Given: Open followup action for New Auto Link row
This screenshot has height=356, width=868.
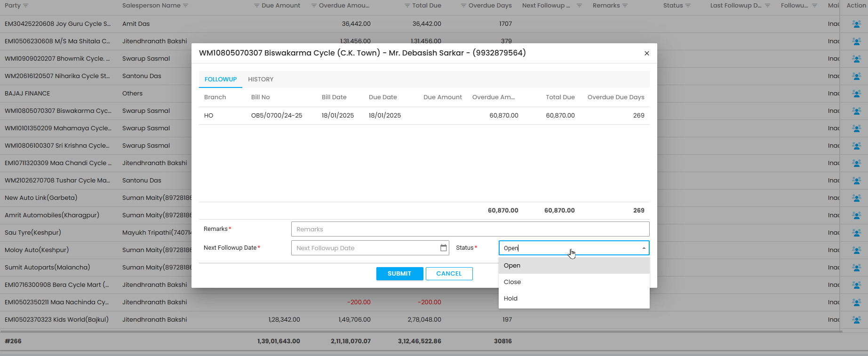Looking at the screenshot, I should click(857, 198).
